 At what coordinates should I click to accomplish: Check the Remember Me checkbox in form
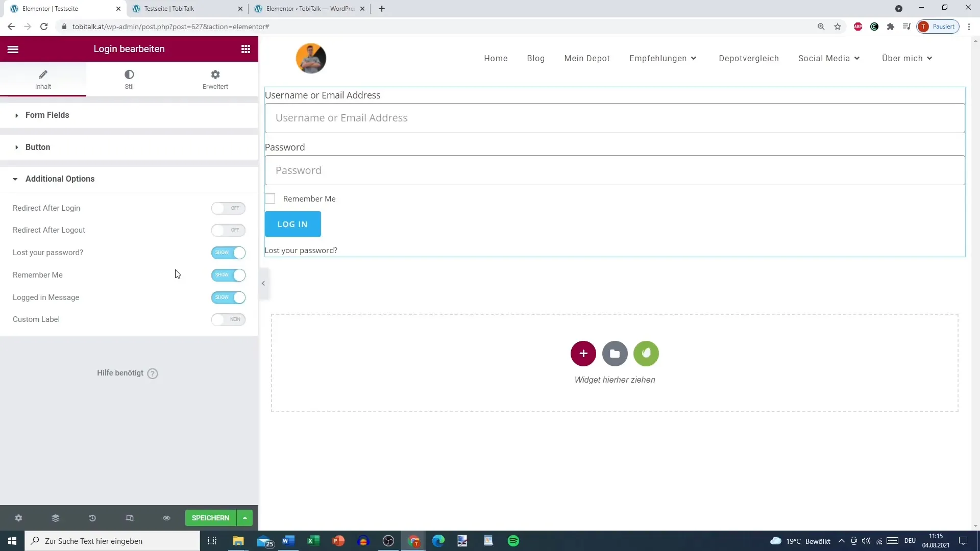[x=270, y=198]
